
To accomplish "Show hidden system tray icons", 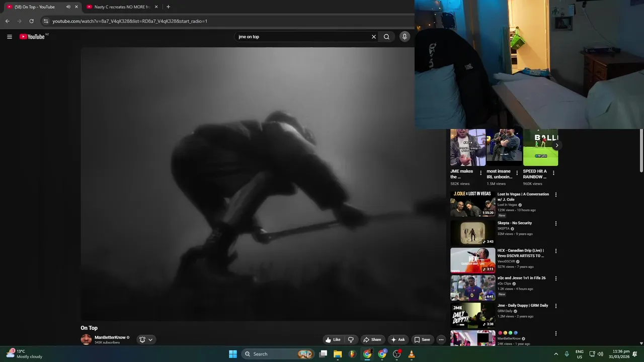I will [556, 354].
